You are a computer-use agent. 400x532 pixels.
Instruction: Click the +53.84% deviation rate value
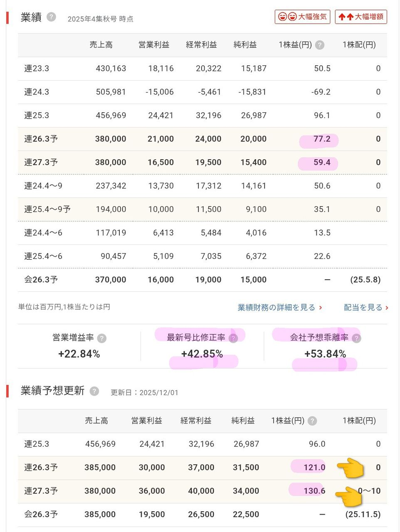tap(325, 354)
